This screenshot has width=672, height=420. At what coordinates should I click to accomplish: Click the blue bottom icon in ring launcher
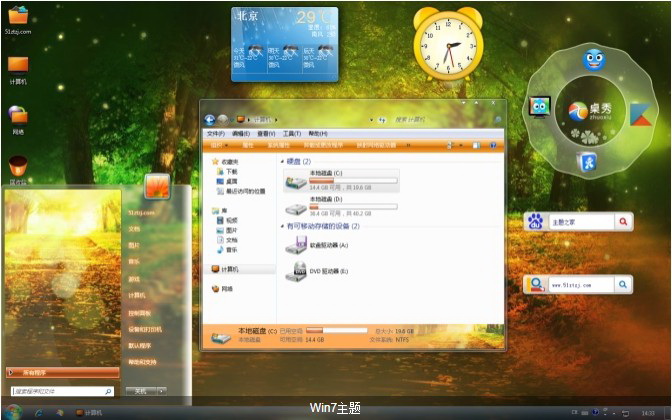coord(587,162)
